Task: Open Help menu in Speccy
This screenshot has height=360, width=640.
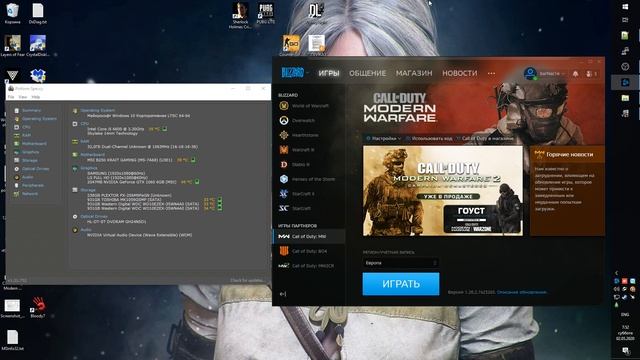Action: (36, 97)
